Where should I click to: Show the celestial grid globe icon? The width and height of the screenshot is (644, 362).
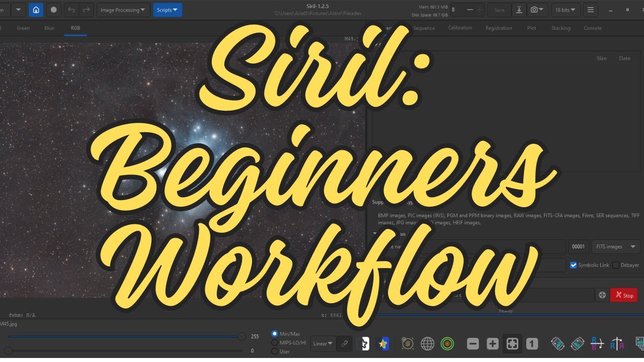(428, 344)
